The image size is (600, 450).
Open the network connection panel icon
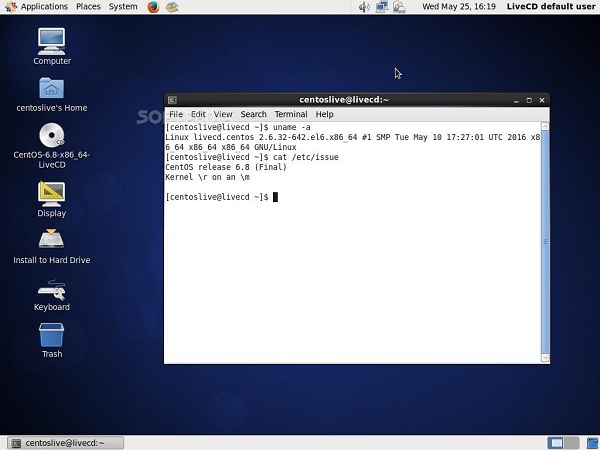[x=382, y=7]
